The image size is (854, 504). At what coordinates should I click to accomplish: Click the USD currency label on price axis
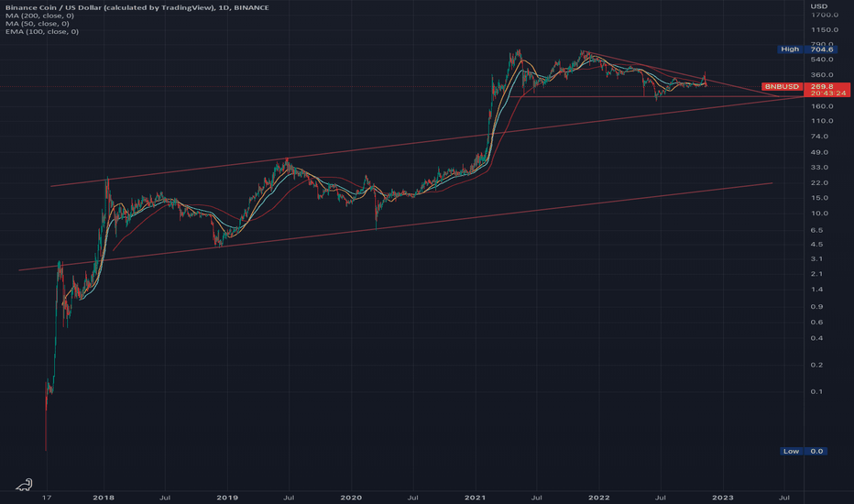pyautogui.click(x=818, y=6)
